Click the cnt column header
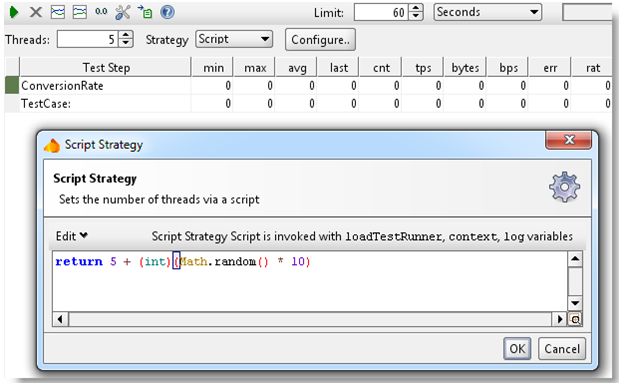 (x=381, y=68)
